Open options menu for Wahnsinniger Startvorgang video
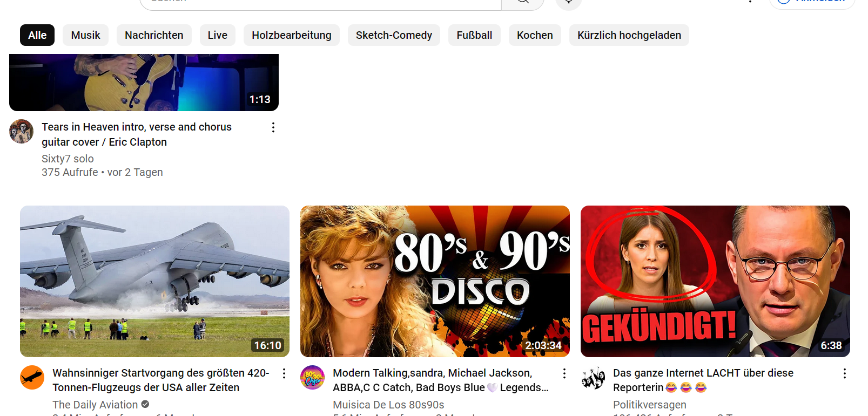The height and width of the screenshot is (416, 868). 284,373
